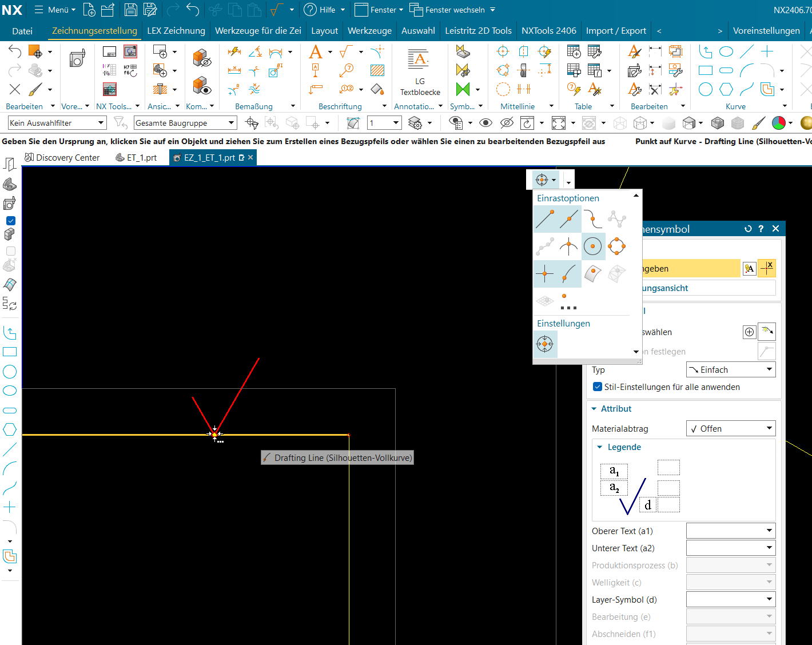Open the Materialabtrag dropdown
Screen dimensions: 812x645
(x=730, y=428)
